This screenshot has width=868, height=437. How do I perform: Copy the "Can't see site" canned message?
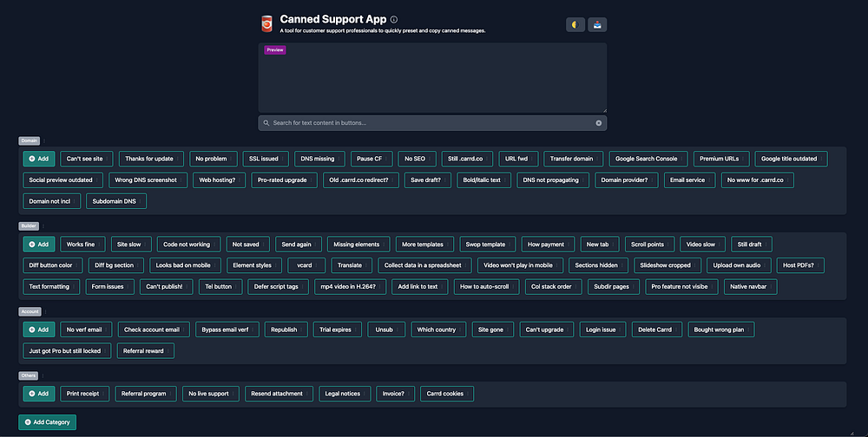coord(86,159)
